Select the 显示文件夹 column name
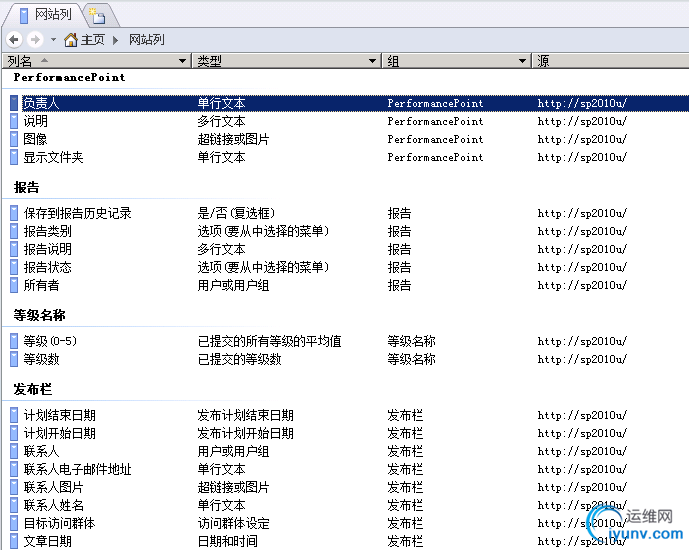This screenshot has height=550, width=689. coord(53,157)
